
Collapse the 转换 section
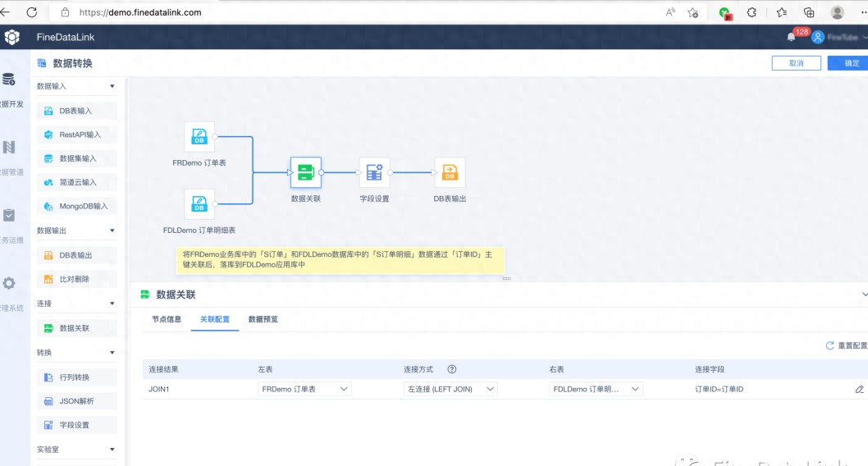pyautogui.click(x=112, y=353)
